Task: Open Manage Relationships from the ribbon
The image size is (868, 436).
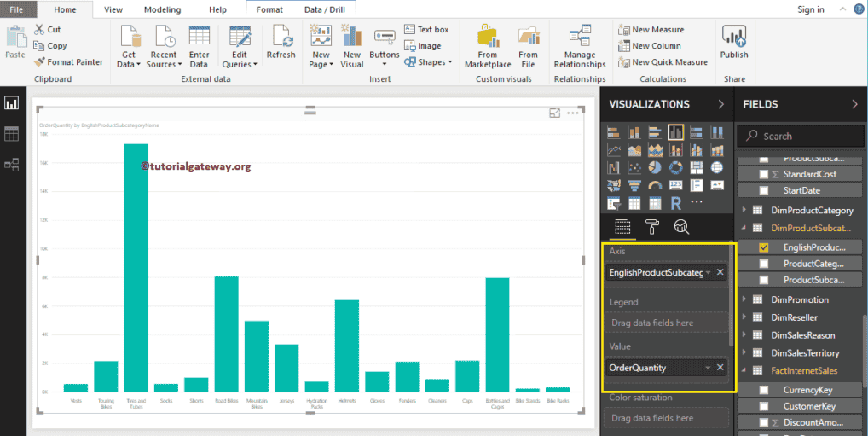Action: [579, 47]
